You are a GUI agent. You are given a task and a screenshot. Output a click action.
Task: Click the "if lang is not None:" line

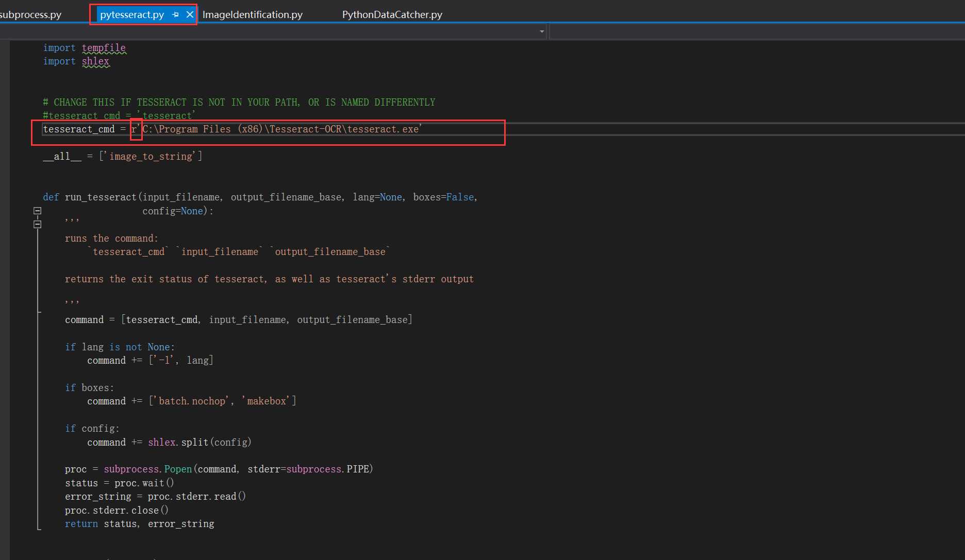coord(120,347)
